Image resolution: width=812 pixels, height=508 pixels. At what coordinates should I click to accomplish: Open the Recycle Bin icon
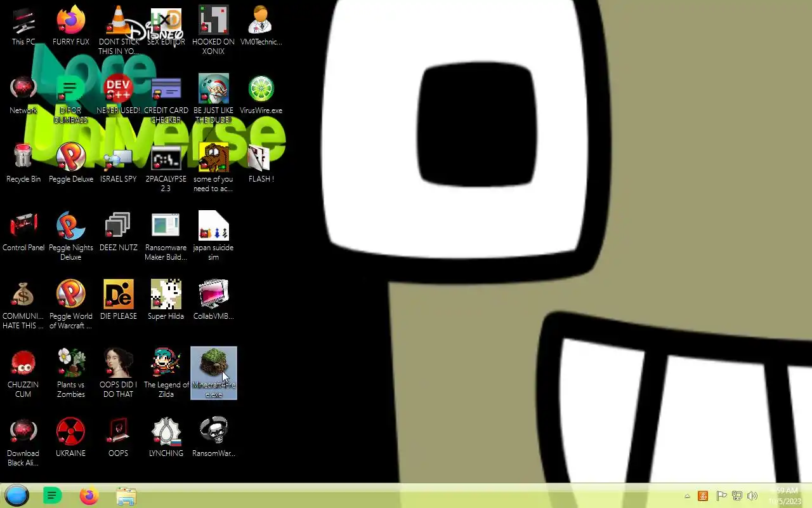tap(23, 164)
